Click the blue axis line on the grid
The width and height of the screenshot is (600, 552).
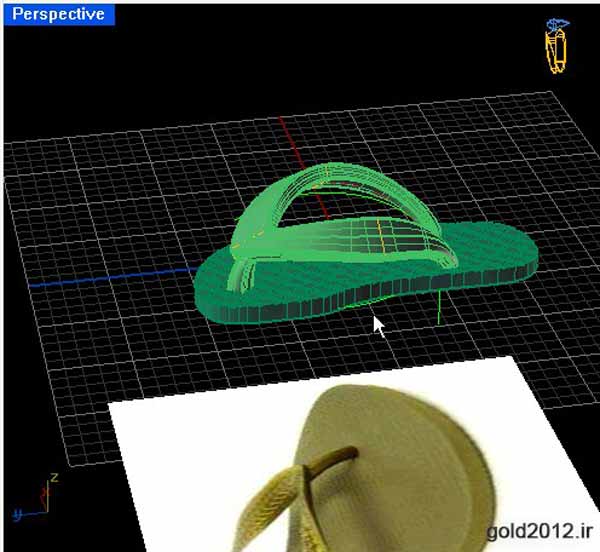pyautogui.click(x=100, y=279)
